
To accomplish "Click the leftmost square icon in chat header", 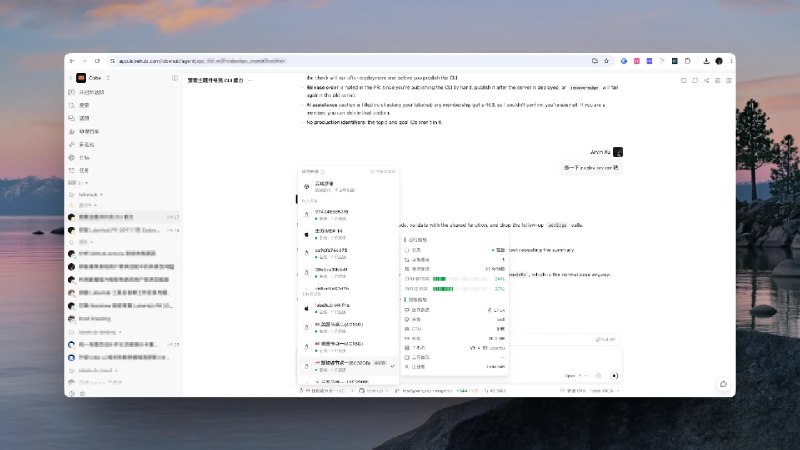I will coord(683,81).
